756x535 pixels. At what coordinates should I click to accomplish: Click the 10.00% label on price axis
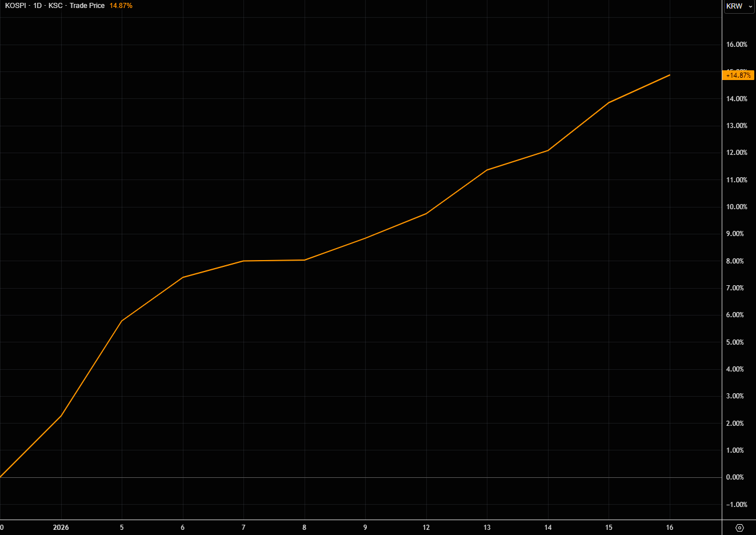[737, 207]
